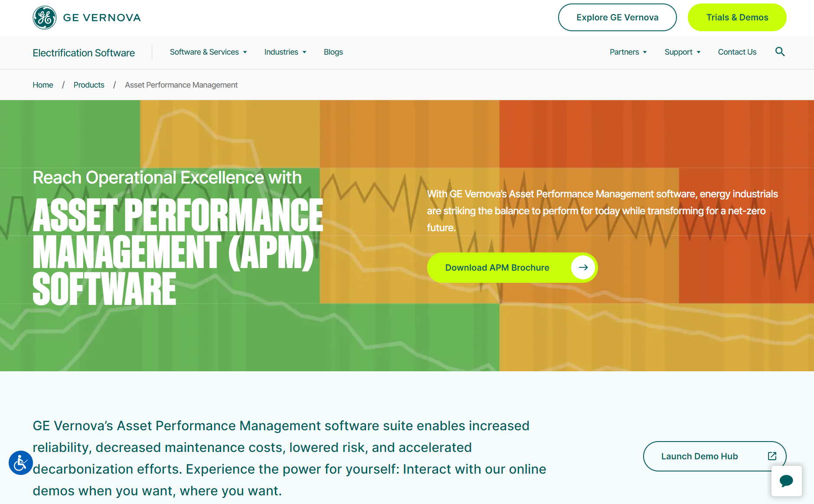This screenshot has width=814, height=504.
Task: Follow the Products breadcrumb link
Action: 89,85
